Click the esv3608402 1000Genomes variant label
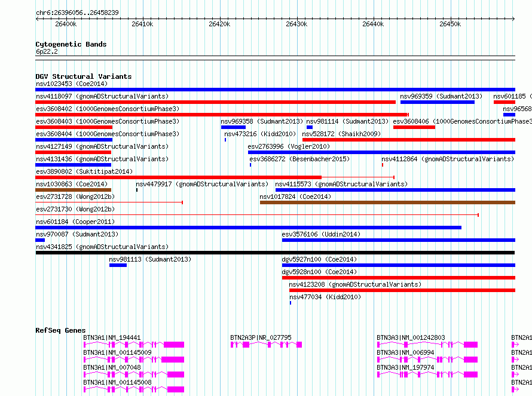 coord(108,109)
